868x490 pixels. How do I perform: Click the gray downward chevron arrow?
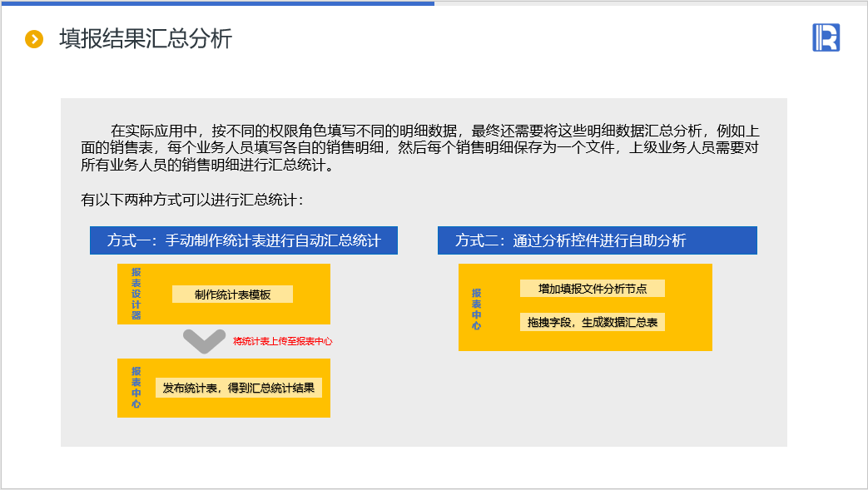point(204,340)
